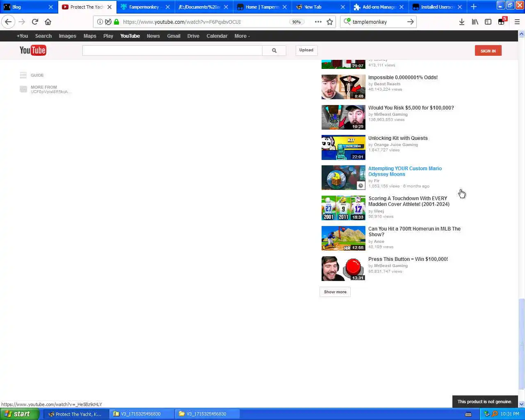The height and width of the screenshot is (420, 525).
Task: Click the Watch Later clock on Mario Odyssey thumbnail
Action: pyautogui.click(x=361, y=185)
